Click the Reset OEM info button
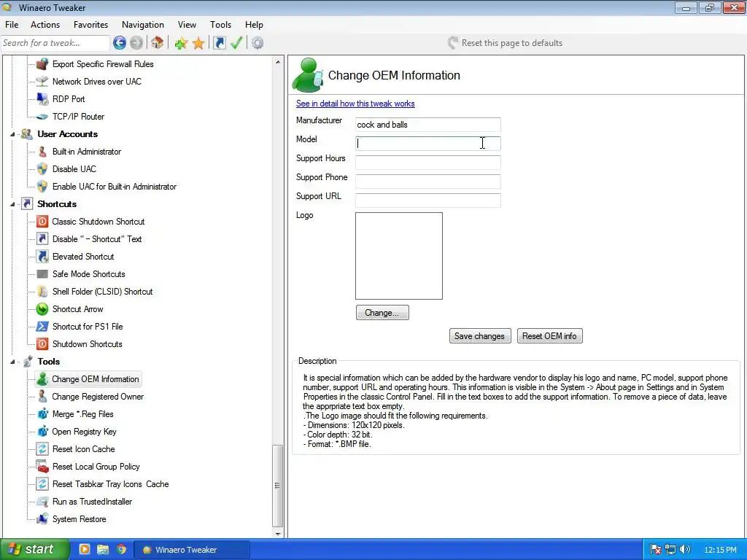Viewport: 747px width, 560px height. pos(549,336)
